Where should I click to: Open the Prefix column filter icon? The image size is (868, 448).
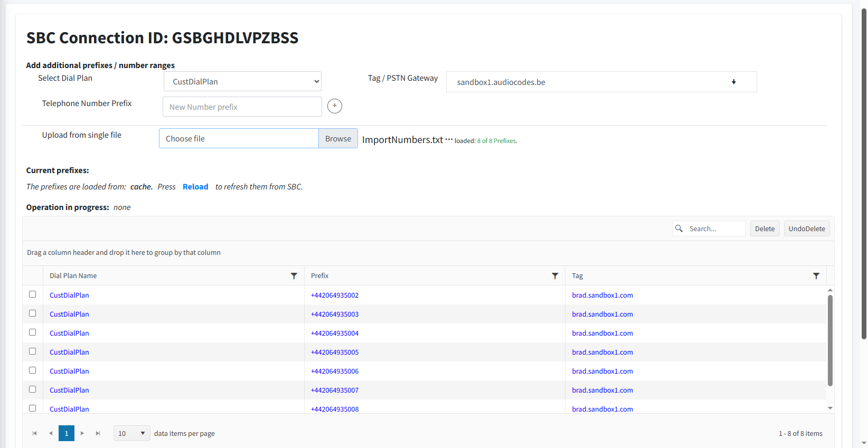[x=555, y=276]
